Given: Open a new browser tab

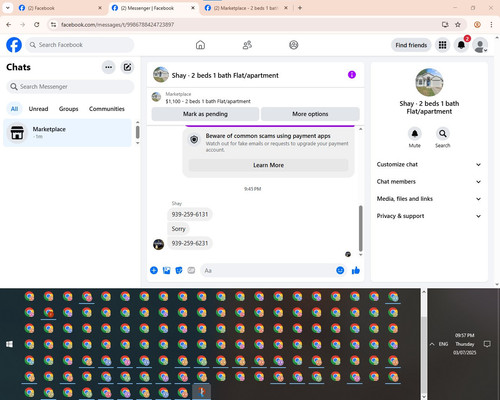Looking at the screenshot, I should [300, 8].
